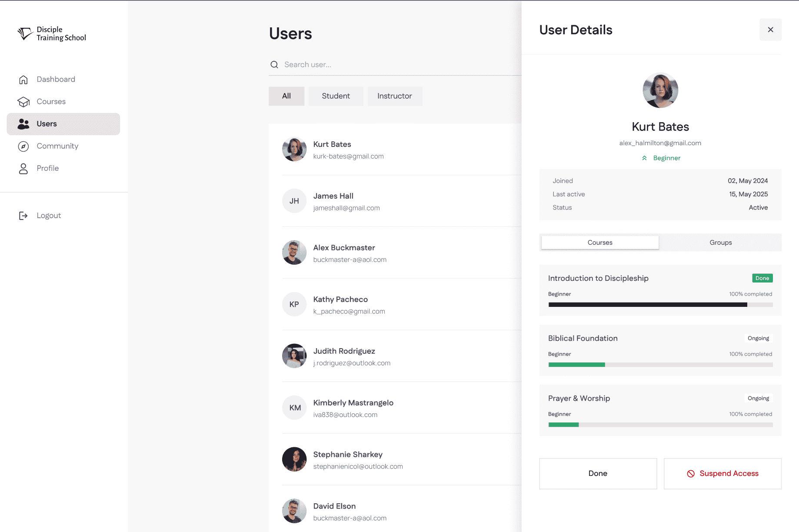Click email k_pacheco@gmail.com
This screenshot has width=799, height=532.
point(349,312)
